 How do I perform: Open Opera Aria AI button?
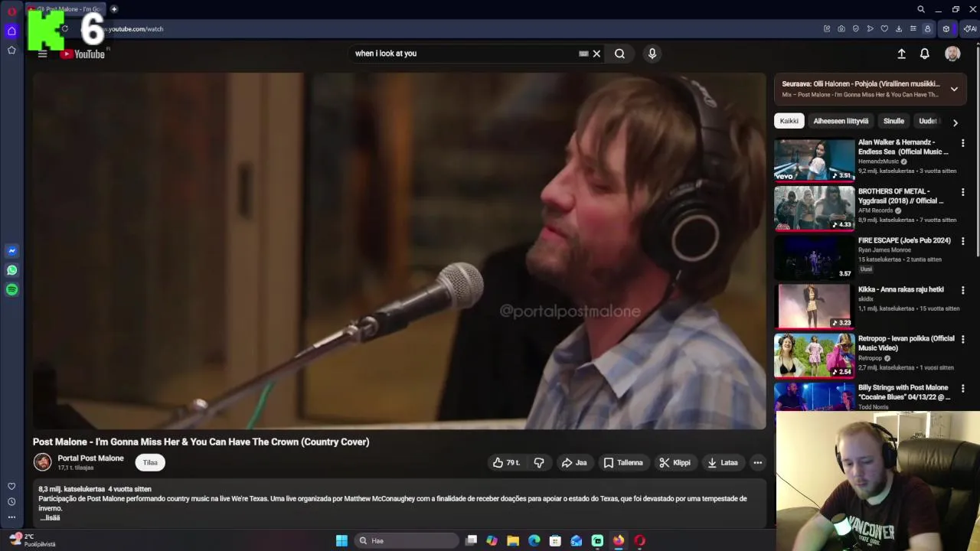tap(970, 29)
